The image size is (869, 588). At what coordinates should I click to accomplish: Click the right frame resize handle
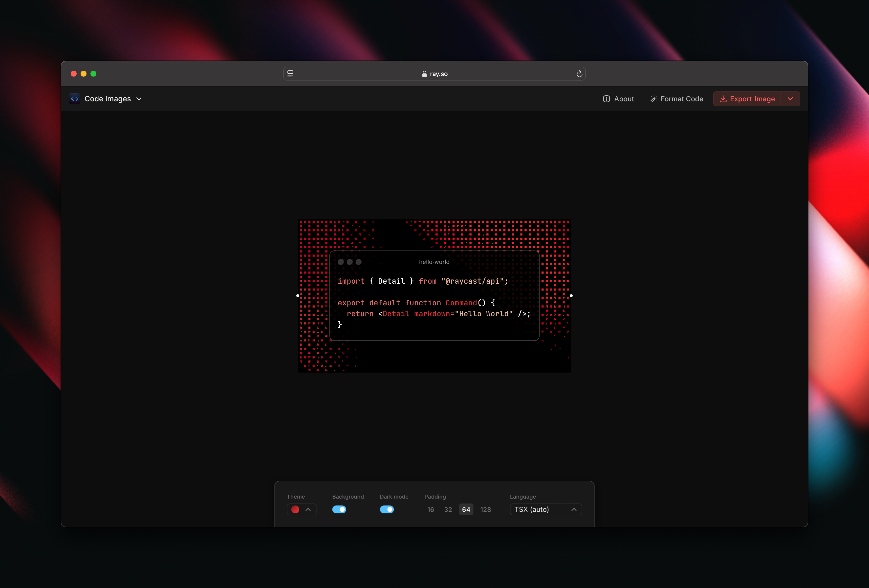[571, 296]
